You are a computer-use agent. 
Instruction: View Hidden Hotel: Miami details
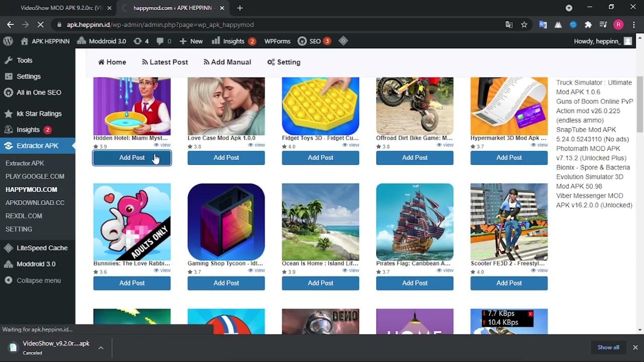162,145
